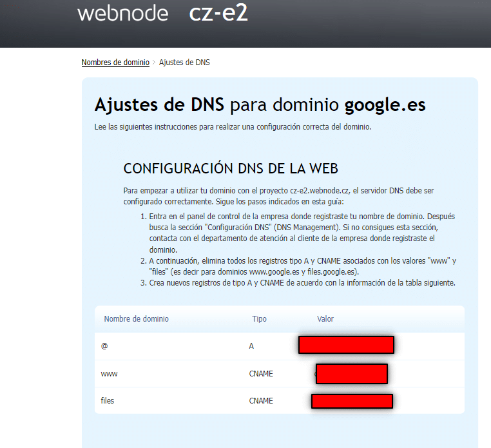
Task: Click step 2 text 'A continuación, elimina'
Action: [x=302, y=266]
